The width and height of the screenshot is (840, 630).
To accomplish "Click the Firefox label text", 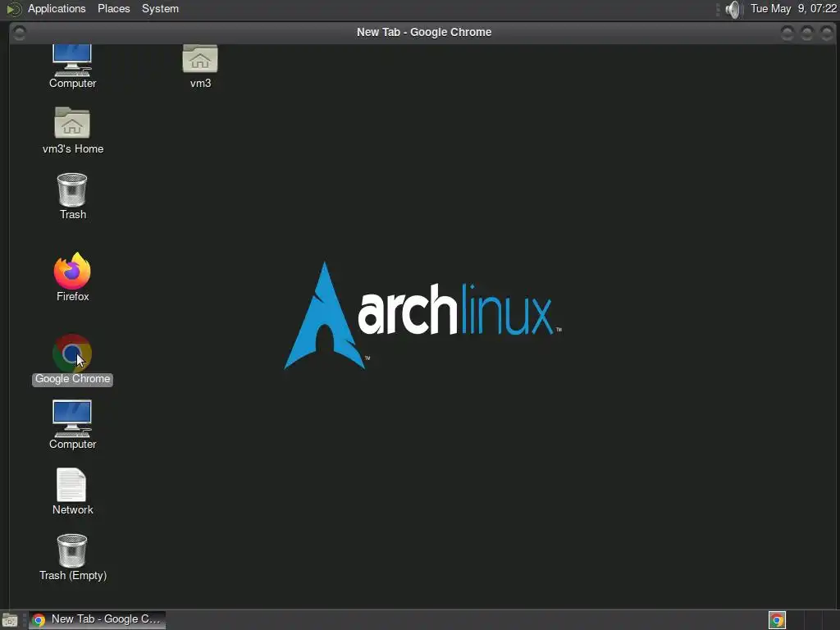I will tap(72, 296).
